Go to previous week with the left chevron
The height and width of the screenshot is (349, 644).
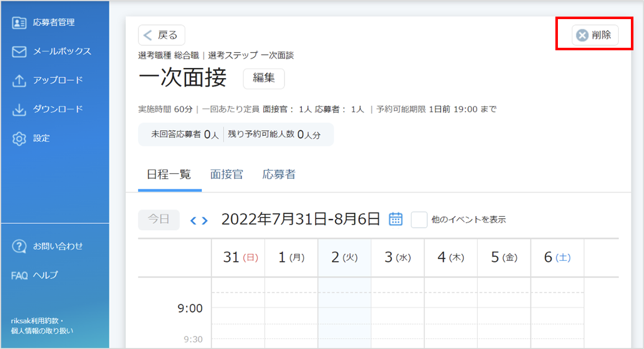(x=193, y=220)
